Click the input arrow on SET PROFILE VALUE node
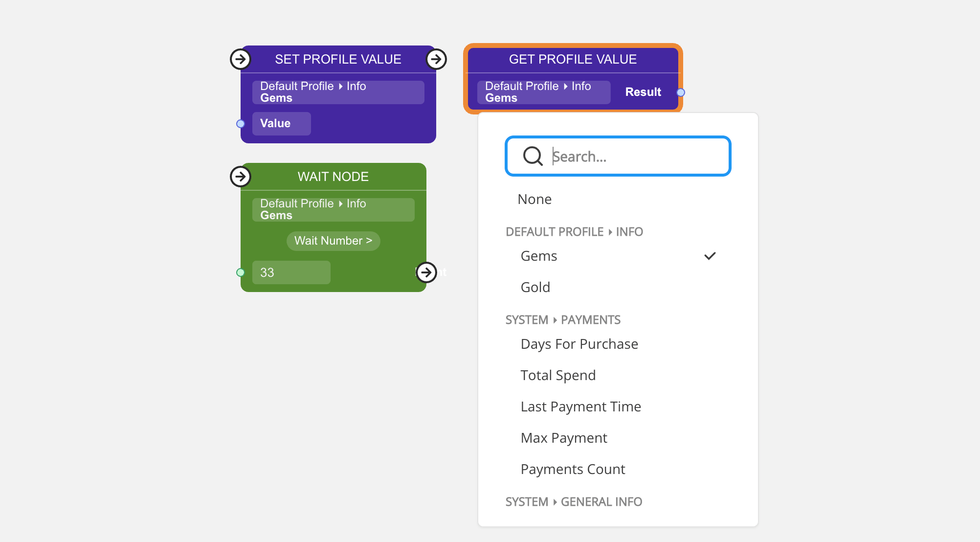980x542 pixels. tap(240, 59)
